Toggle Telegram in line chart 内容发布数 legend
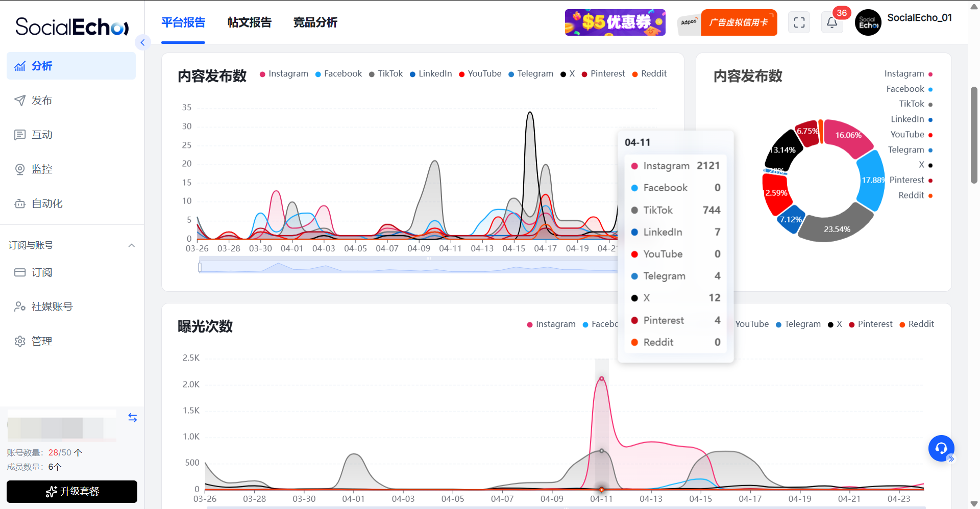This screenshot has width=980, height=509. tap(531, 74)
